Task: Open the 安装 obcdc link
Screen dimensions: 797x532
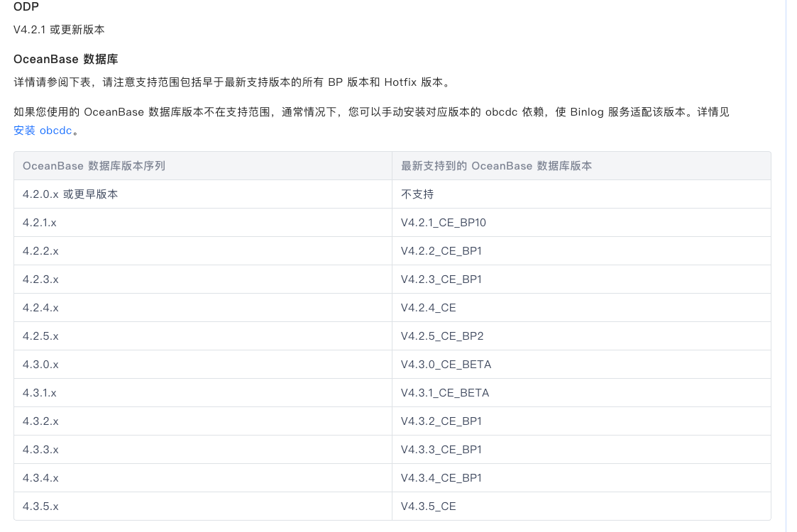Action: click(x=43, y=131)
